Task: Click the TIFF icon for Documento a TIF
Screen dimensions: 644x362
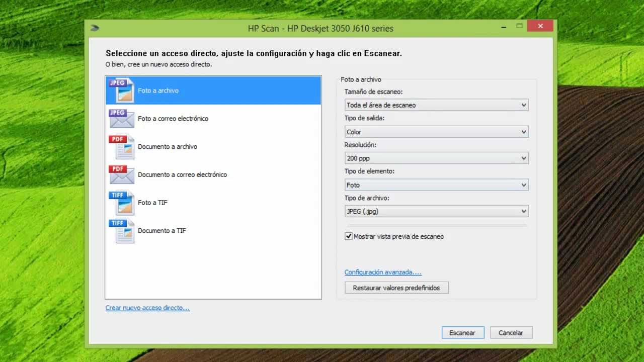Action: coord(121,231)
